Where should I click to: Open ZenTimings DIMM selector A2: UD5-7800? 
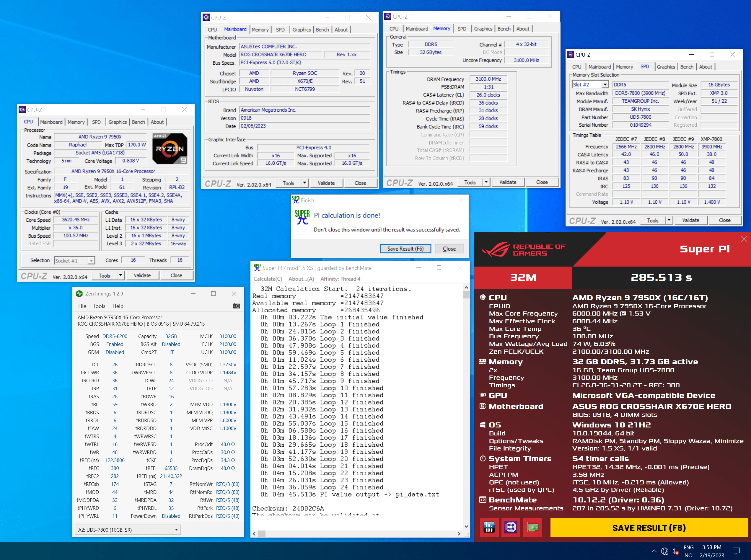click(x=128, y=530)
